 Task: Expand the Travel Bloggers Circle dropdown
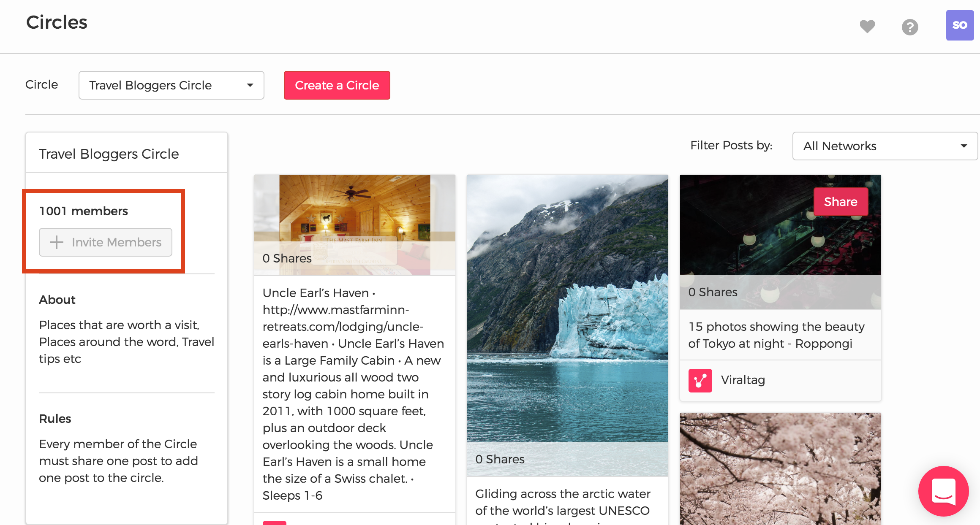[171, 85]
